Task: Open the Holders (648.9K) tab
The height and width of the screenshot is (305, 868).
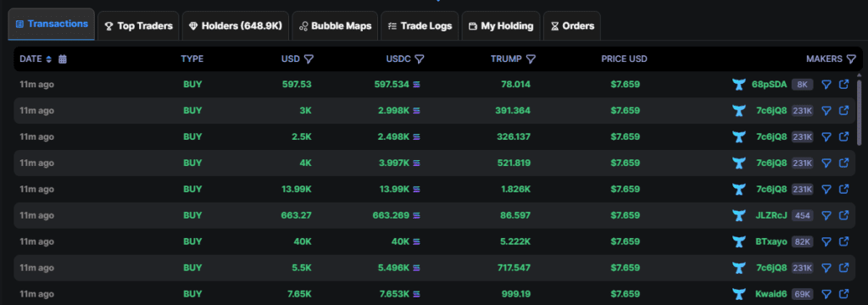Action: 236,26
